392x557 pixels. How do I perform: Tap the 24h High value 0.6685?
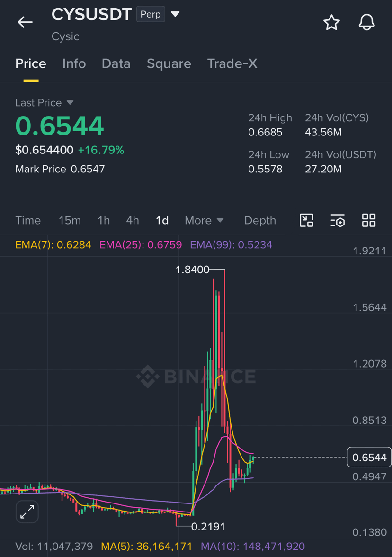click(x=265, y=133)
